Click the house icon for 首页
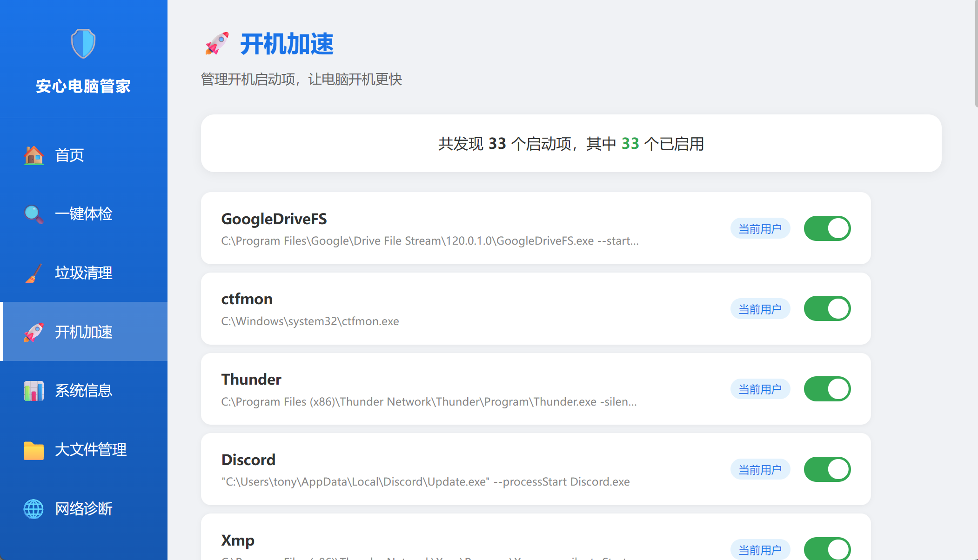This screenshot has width=978, height=560. point(33,155)
